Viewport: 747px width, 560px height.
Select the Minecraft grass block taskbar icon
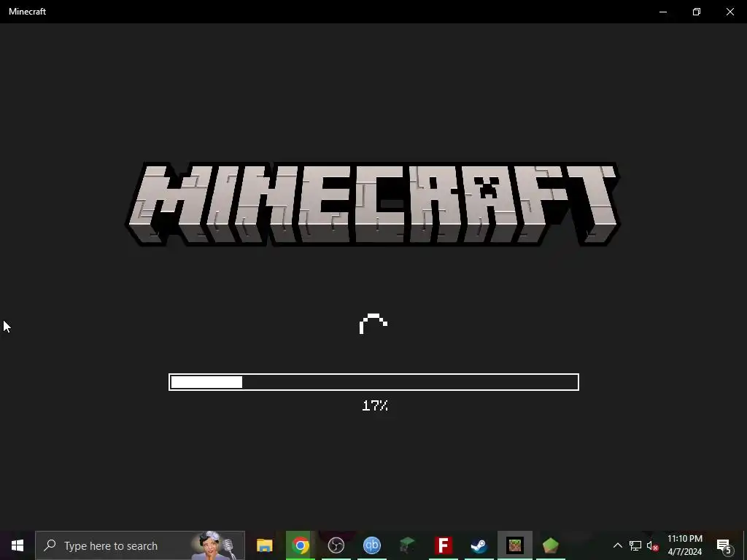[x=514, y=545]
